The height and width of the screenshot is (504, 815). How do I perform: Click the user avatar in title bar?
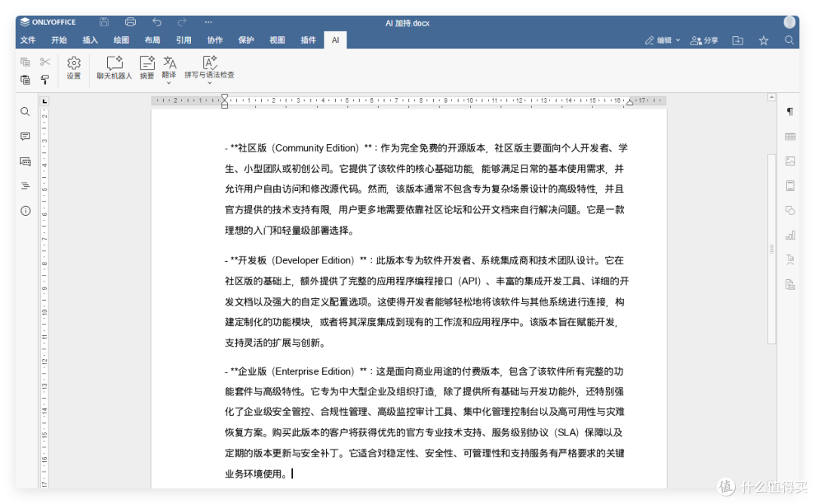coord(789,22)
